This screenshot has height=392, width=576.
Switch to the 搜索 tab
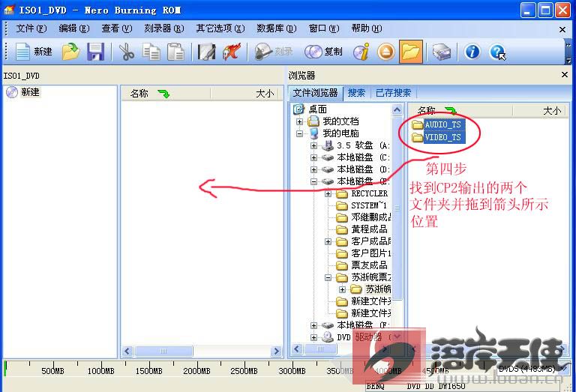coord(356,93)
